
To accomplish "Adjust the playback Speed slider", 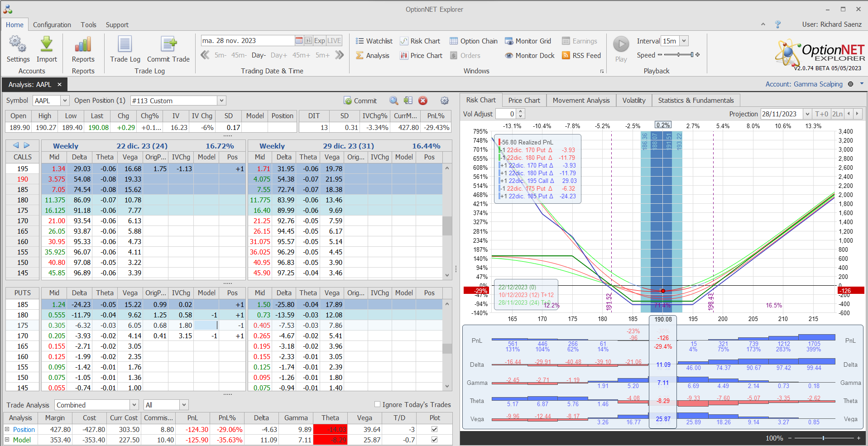I will (679, 55).
